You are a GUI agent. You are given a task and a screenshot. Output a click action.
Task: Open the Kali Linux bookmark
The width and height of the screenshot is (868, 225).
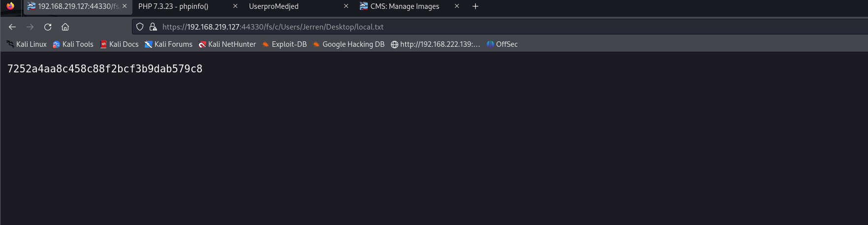click(x=27, y=44)
